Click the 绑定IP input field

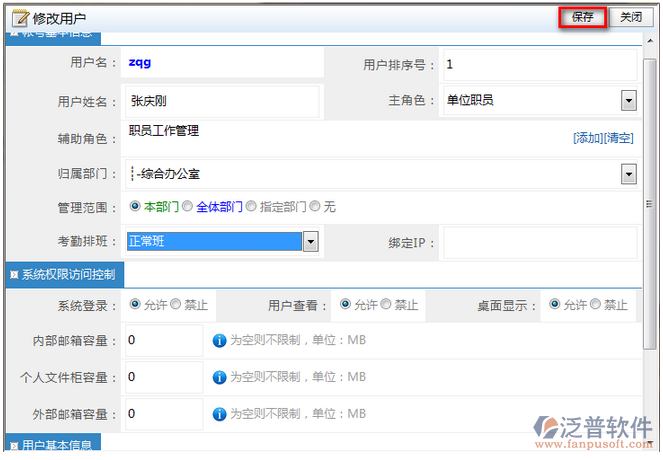click(x=539, y=242)
